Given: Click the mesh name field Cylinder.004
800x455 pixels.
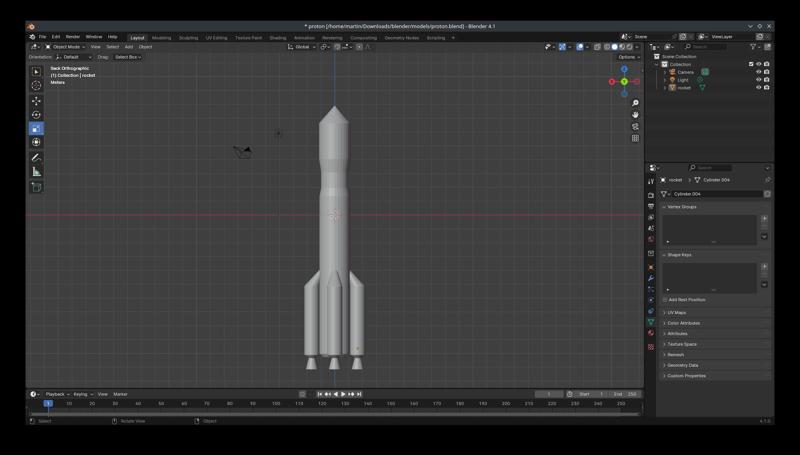Looking at the screenshot, I should [717, 194].
